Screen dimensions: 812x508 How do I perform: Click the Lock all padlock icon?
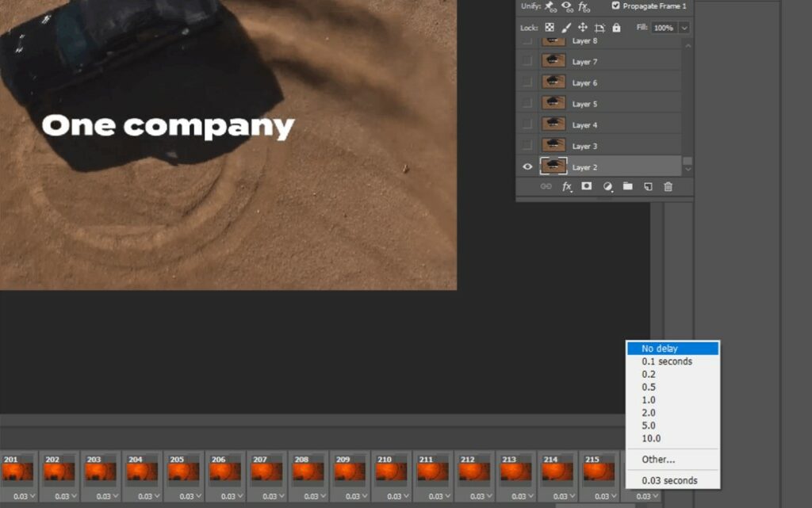click(x=616, y=28)
